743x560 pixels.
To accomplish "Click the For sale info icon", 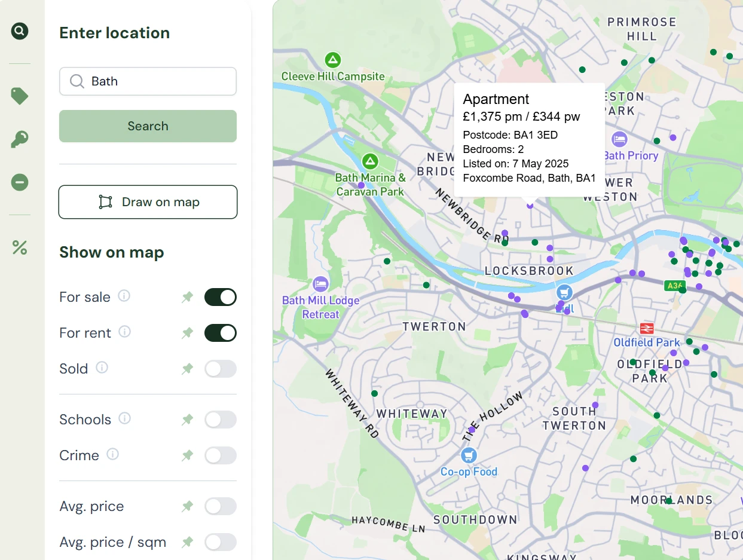I will point(124,296).
